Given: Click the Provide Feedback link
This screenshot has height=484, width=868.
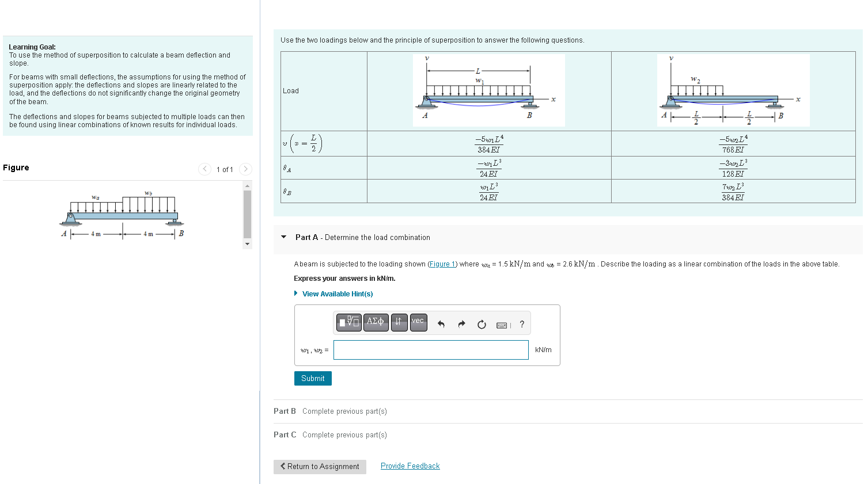Looking at the screenshot, I should (x=410, y=466).
